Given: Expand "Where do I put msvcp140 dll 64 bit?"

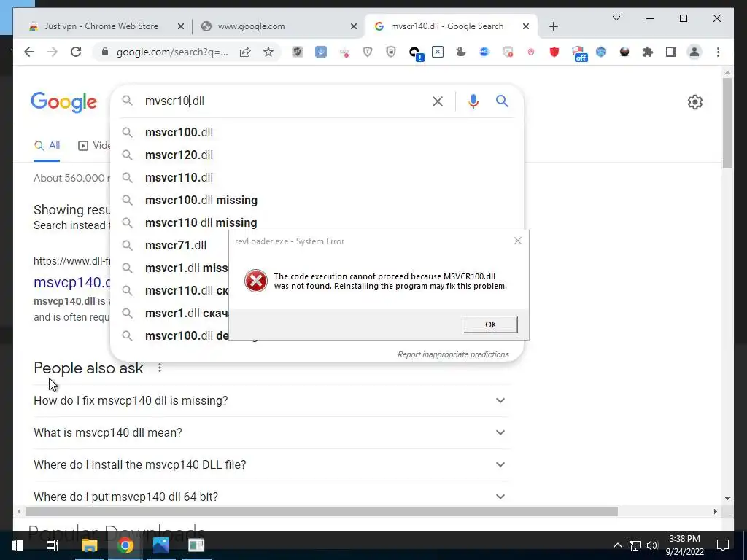Looking at the screenshot, I should 271,496.
